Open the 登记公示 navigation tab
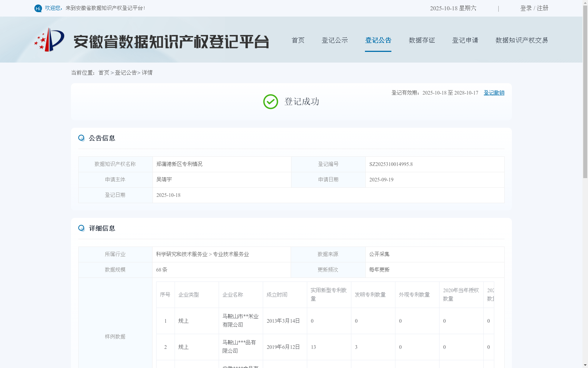Image resolution: width=588 pixels, height=368 pixels. pos(335,40)
